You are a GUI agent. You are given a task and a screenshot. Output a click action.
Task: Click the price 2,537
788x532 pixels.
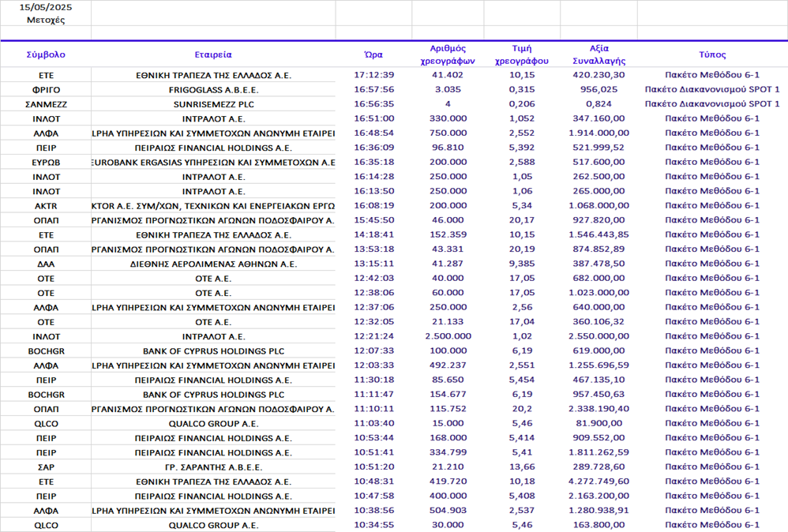pyautogui.click(x=522, y=512)
